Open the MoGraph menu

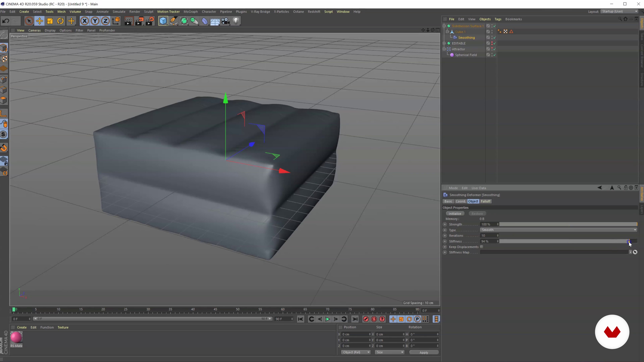pyautogui.click(x=191, y=12)
